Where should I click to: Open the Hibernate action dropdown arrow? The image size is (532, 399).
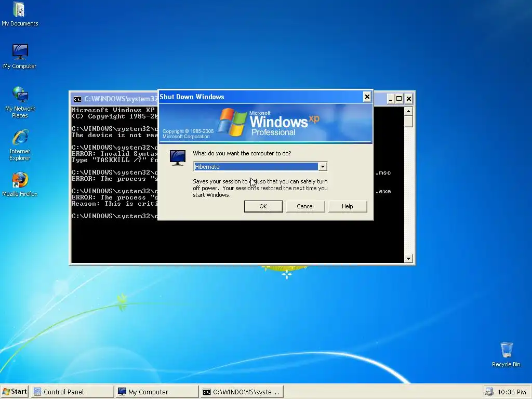323,167
